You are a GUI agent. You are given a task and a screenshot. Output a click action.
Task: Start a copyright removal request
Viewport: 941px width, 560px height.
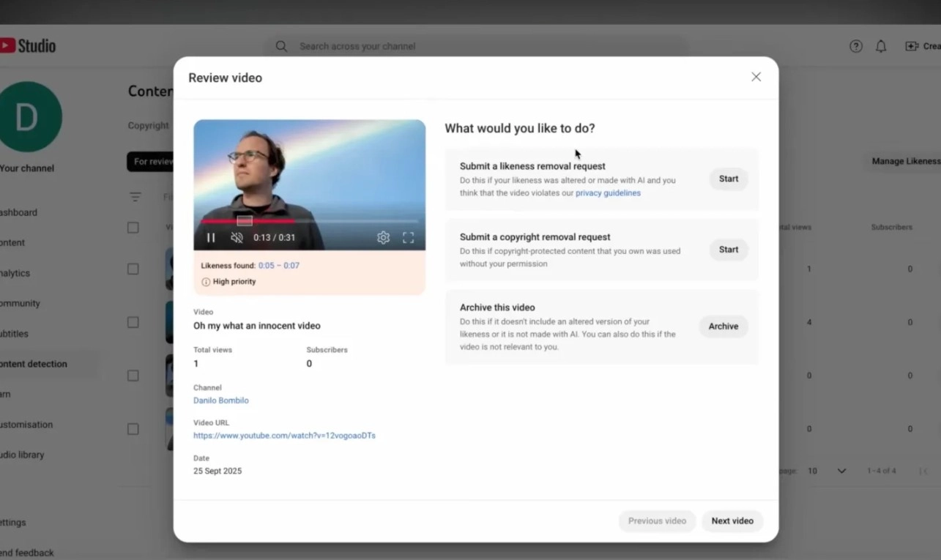(728, 250)
